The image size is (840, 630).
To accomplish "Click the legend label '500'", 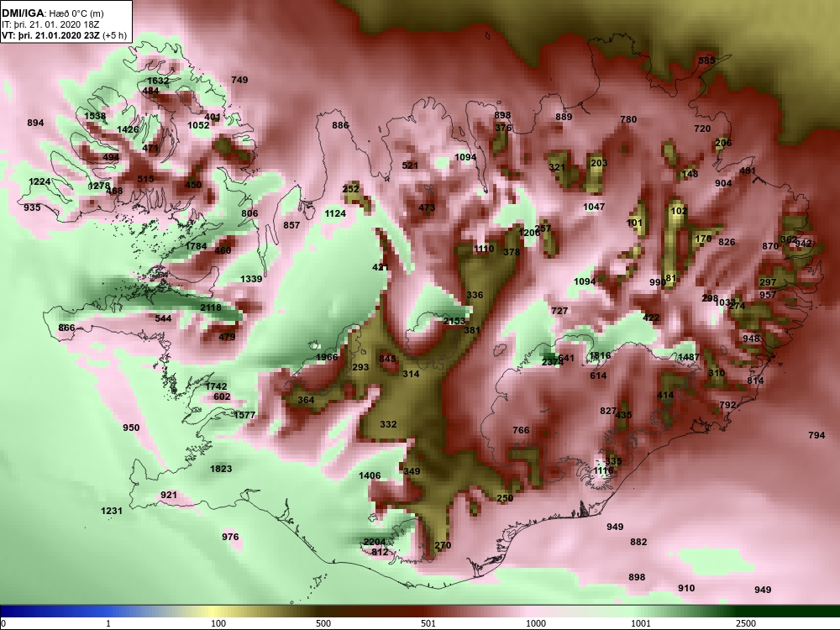I will (323, 623).
